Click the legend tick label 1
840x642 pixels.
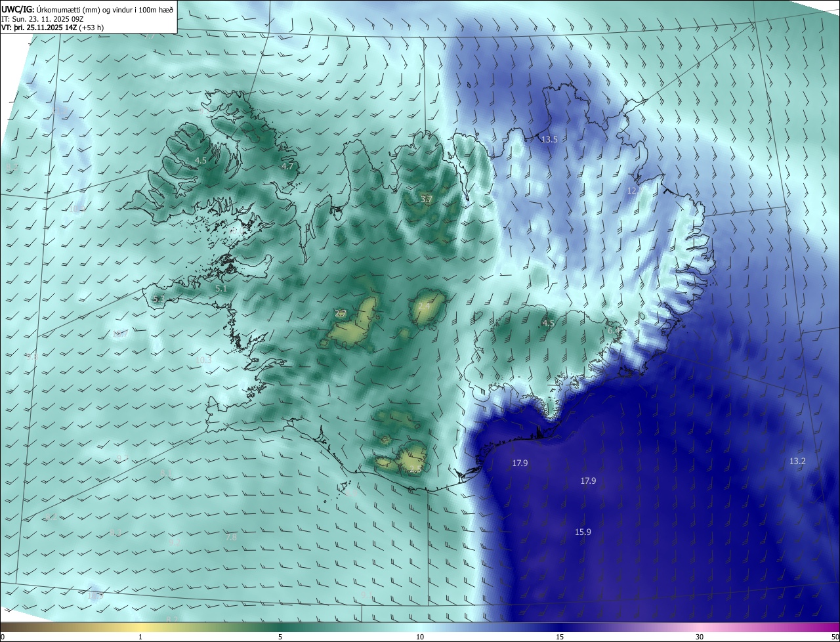(x=140, y=637)
